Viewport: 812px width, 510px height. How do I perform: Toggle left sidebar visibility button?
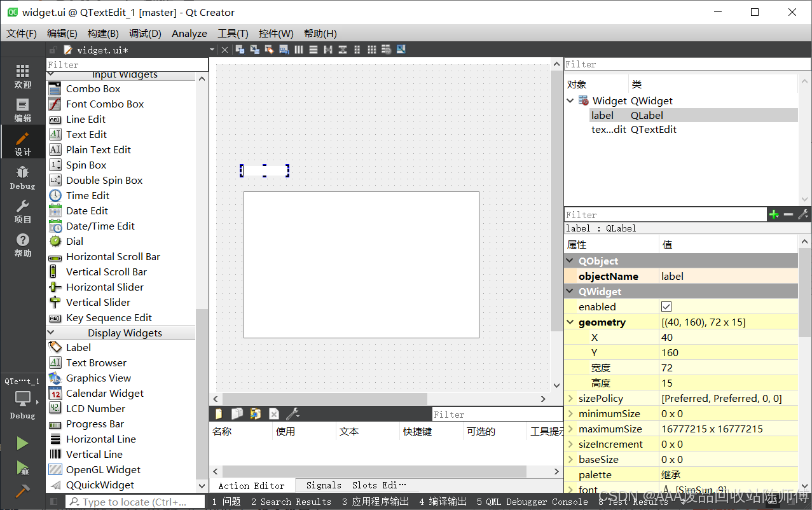(54, 502)
